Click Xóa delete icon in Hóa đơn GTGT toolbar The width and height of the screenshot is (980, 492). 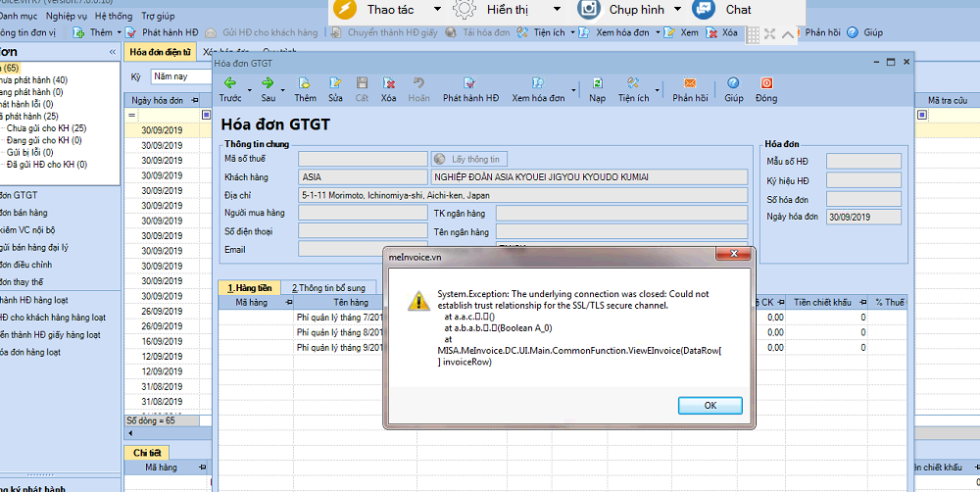click(389, 89)
